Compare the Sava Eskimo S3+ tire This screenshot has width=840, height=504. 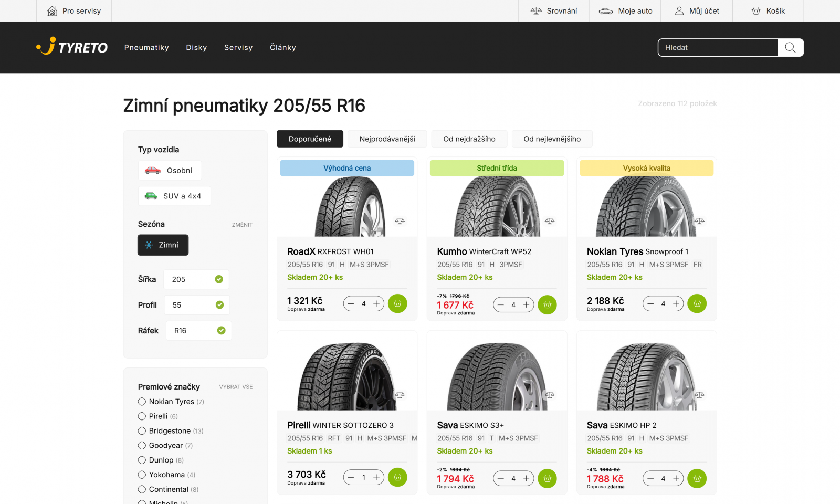tap(550, 395)
